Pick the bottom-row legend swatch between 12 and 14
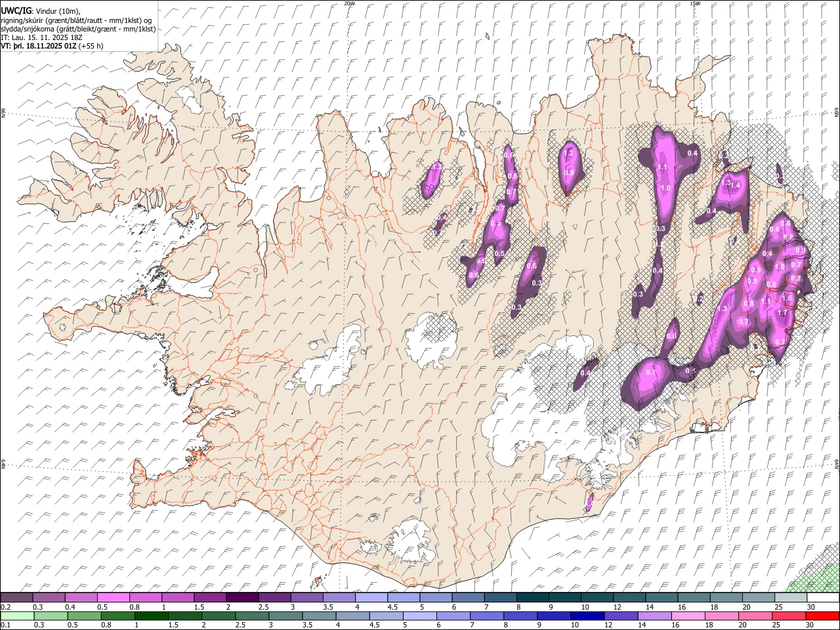The image size is (840, 630). click(x=620, y=616)
